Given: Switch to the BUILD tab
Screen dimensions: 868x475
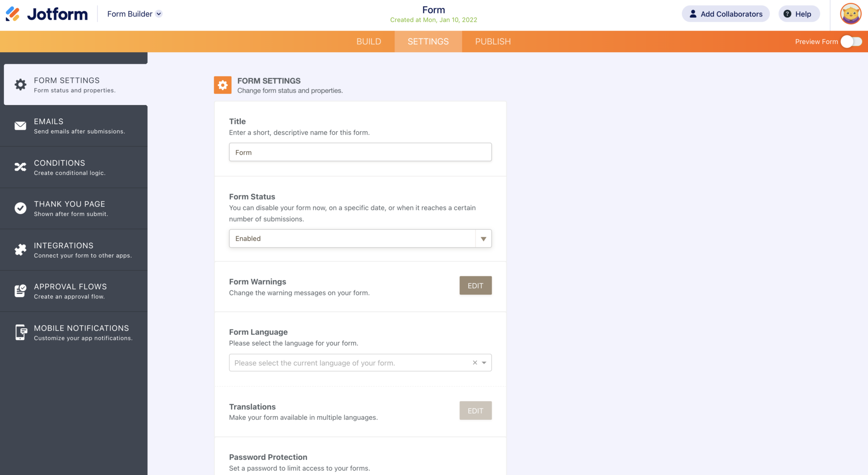Looking at the screenshot, I should pyautogui.click(x=368, y=41).
